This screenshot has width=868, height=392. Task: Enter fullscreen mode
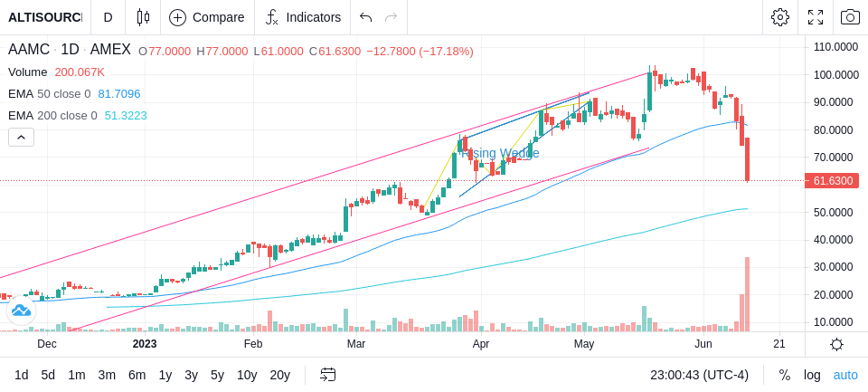pos(816,17)
